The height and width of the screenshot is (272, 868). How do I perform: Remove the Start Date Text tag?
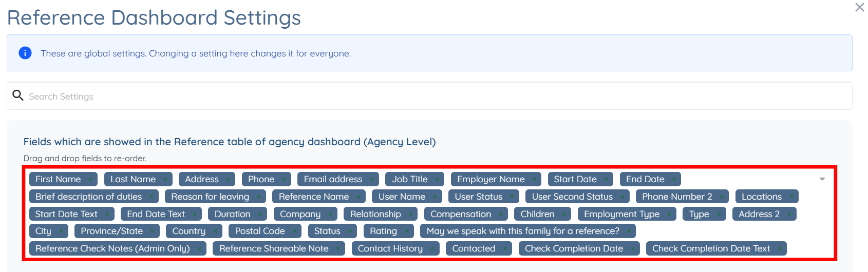[x=107, y=214]
